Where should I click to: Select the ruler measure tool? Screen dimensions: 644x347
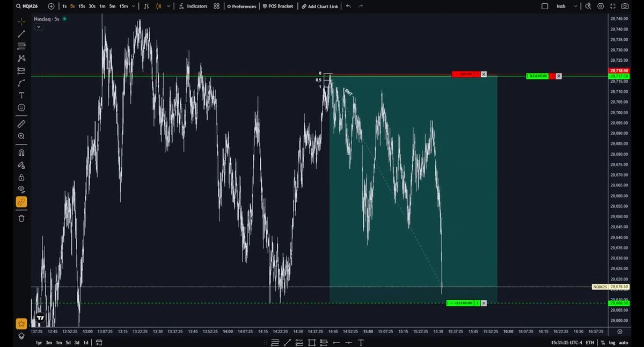click(x=21, y=124)
